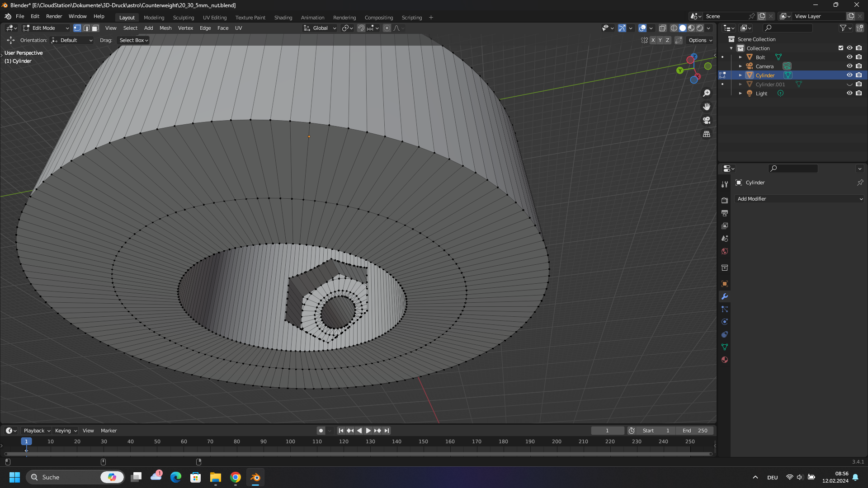Hide the Light object in viewport
868x488 pixels.
pyautogui.click(x=849, y=94)
